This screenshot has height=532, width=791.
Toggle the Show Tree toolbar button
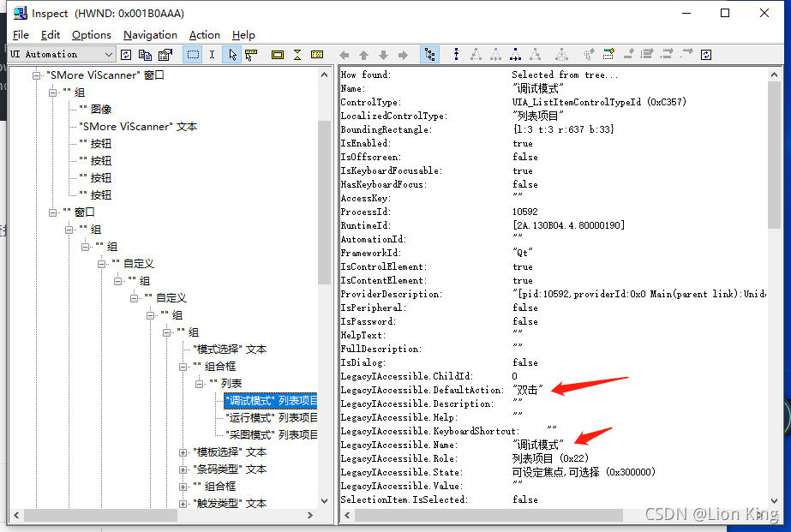coord(429,55)
